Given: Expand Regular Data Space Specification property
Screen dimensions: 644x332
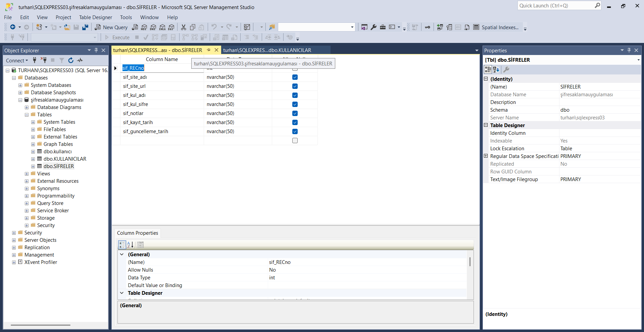Looking at the screenshot, I should tap(486, 156).
